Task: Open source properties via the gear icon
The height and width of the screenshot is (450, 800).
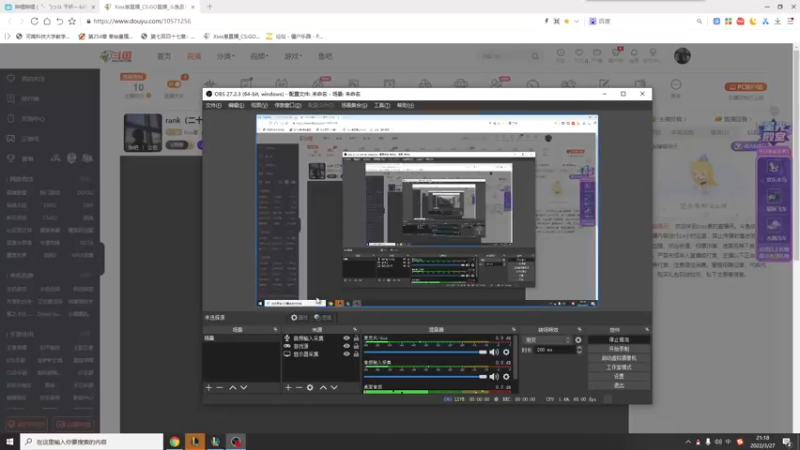Action: click(310, 388)
